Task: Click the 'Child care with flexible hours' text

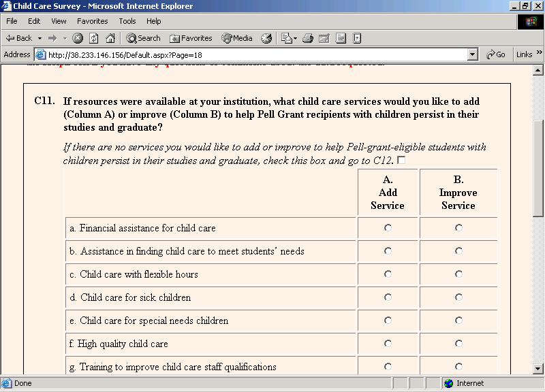Action: (134, 274)
